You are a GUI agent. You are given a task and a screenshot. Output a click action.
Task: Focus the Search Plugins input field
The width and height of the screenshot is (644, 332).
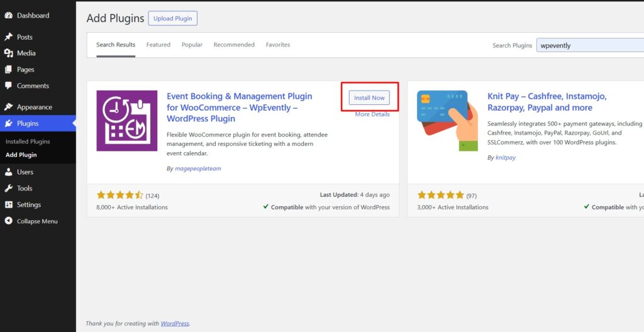(590, 45)
